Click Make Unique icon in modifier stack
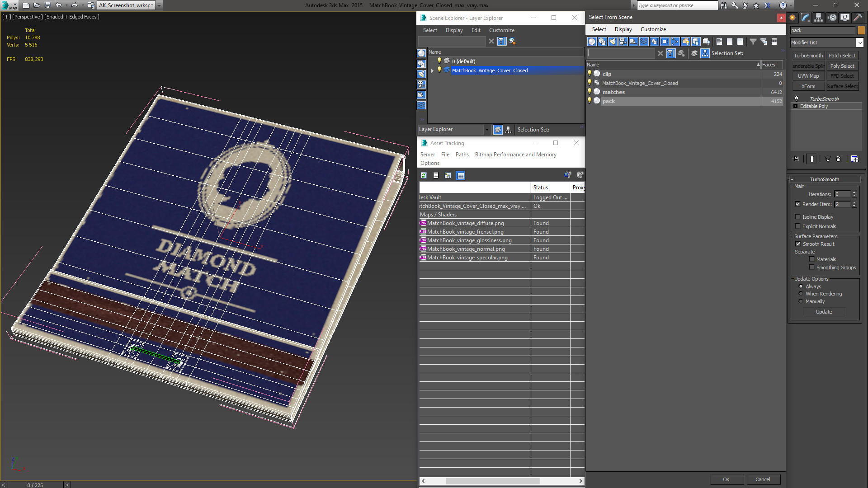Image resolution: width=868 pixels, height=488 pixels. point(827,159)
